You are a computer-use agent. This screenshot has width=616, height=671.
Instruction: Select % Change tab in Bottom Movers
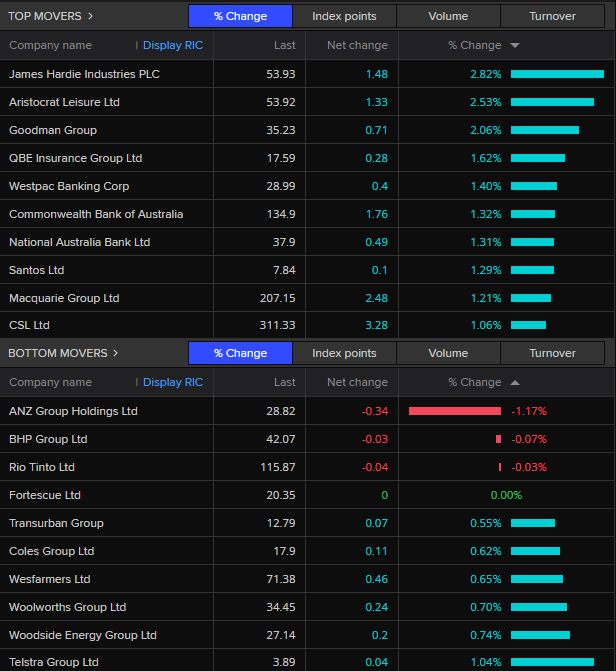[240, 353]
